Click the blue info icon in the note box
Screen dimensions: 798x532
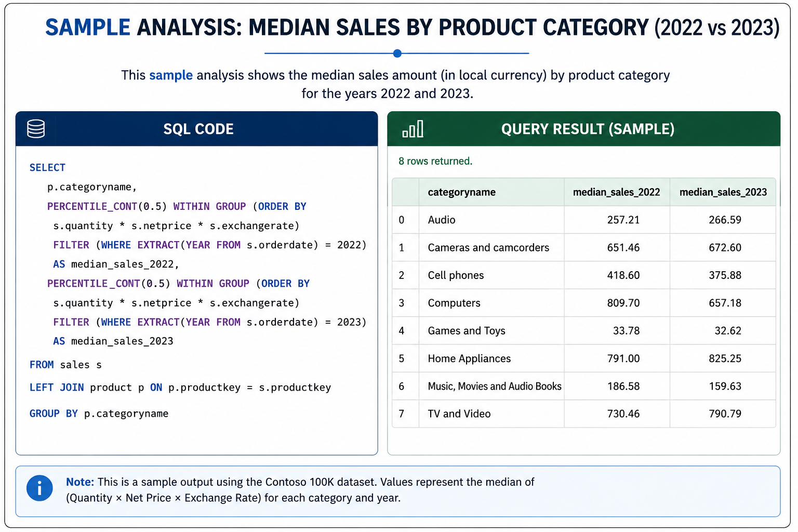(39, 488)
